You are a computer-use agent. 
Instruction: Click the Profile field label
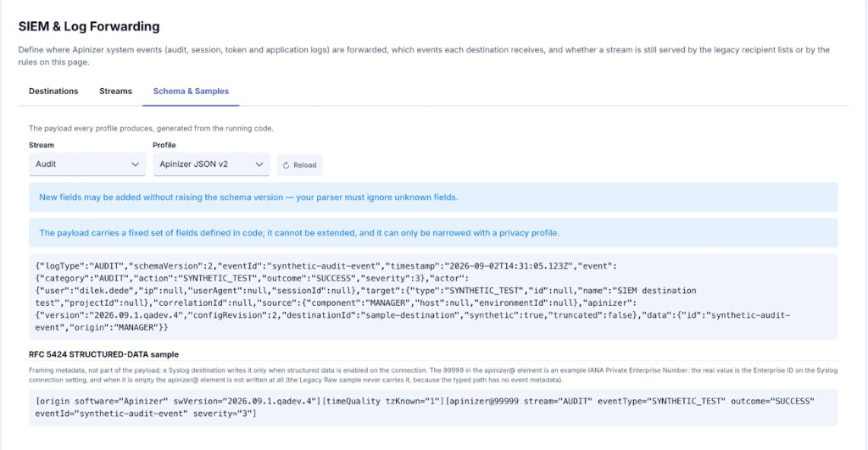pyautogui.click(x=164, y=145)
